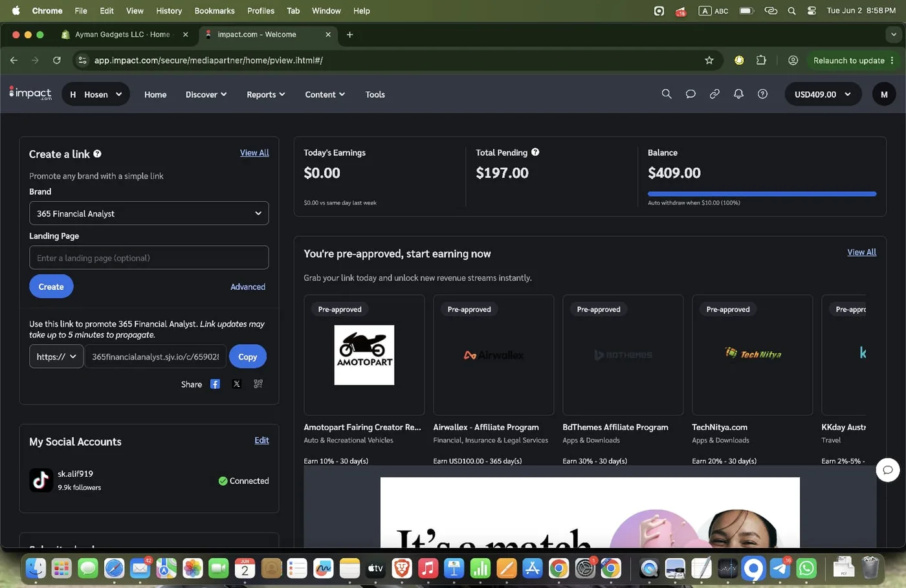The height and width of the screenshot is (588, 906).
Task: Click View All for pre-approved brands
Action: 862,252
